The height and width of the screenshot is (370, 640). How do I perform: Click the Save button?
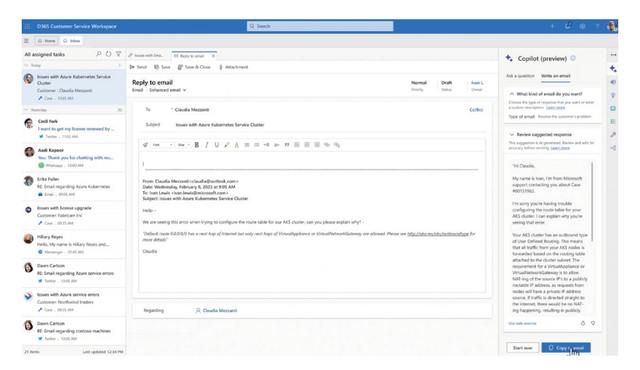(162, 67)
